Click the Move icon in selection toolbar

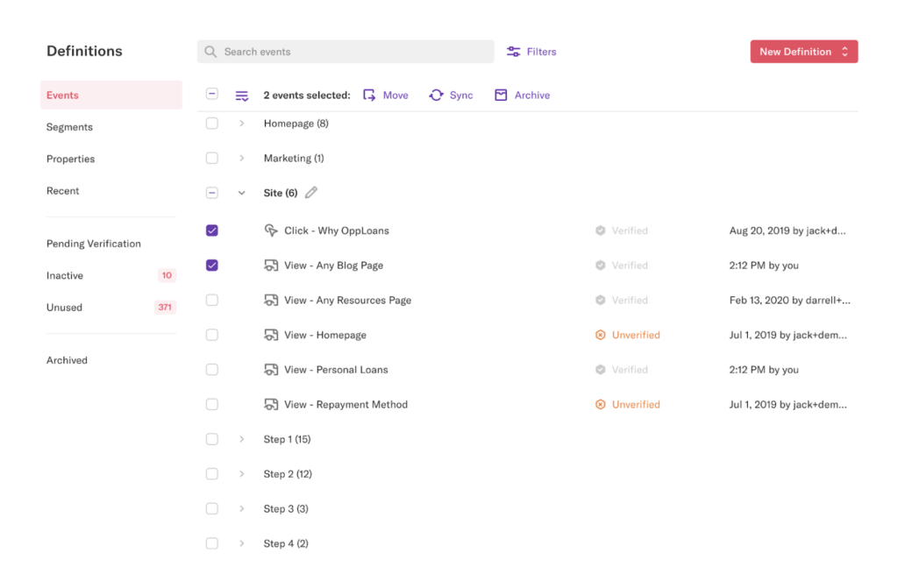[370, 96]
